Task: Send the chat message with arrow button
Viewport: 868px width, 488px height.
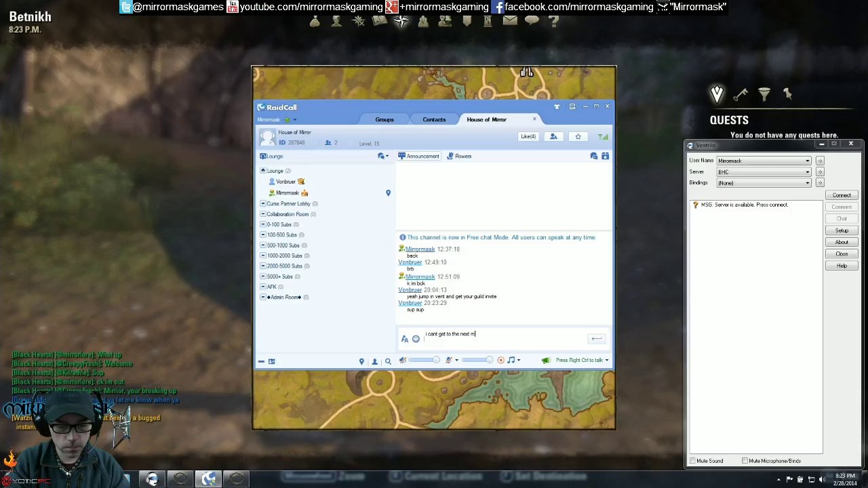Action: tap(596, 339)
